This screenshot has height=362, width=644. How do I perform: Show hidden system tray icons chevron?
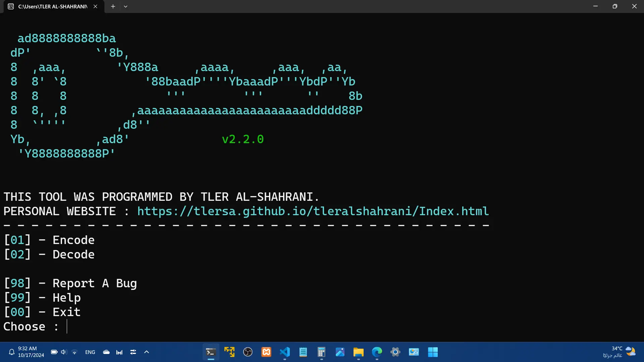[x=147, y=352]
